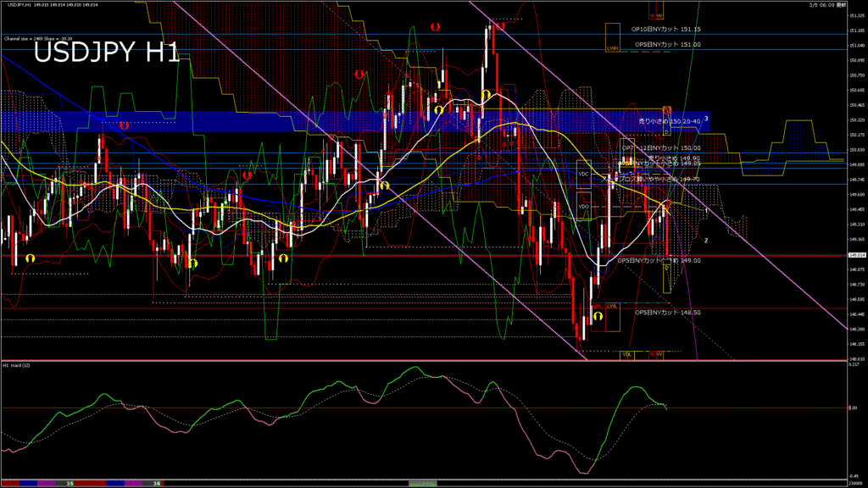Screen dimensions: 868x488
Task: Click the 3/6 date tag on the bottom session bar
Action: click(x=157, y=484)
